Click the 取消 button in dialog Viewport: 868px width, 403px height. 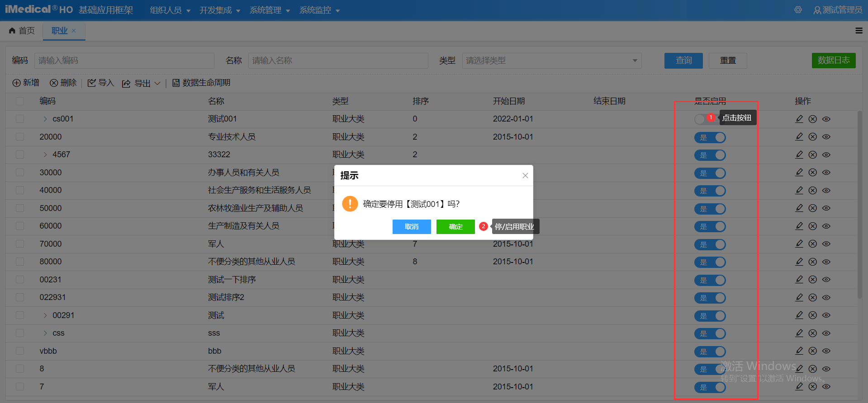coord(412,227)
